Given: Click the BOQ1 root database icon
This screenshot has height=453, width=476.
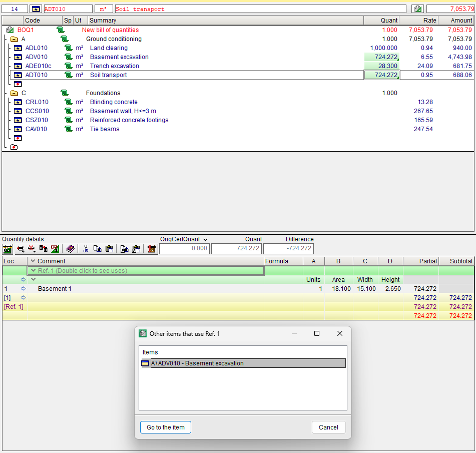Looking at the screenshot, I should click(10, 30).
